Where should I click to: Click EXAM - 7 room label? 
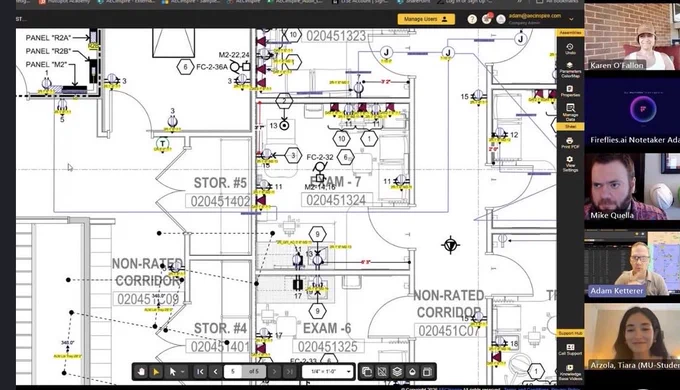tap(335, 182)
